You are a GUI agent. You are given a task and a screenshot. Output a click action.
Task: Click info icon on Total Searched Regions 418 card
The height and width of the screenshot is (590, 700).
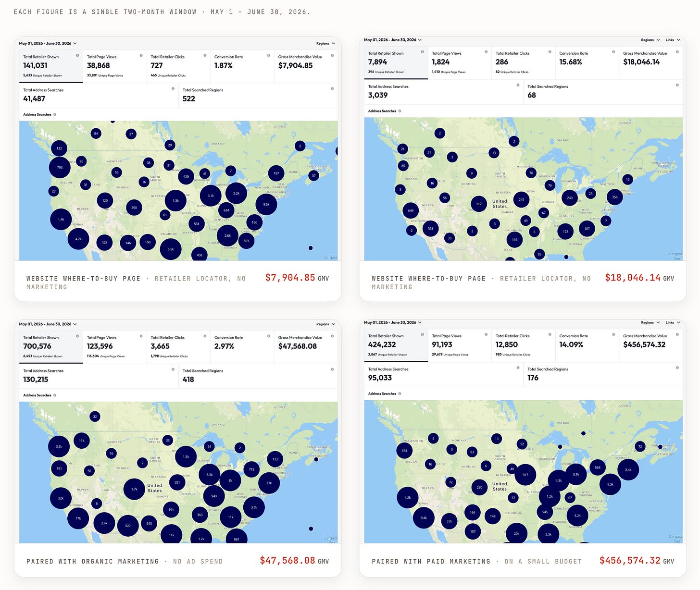click(x=332, y=369)
